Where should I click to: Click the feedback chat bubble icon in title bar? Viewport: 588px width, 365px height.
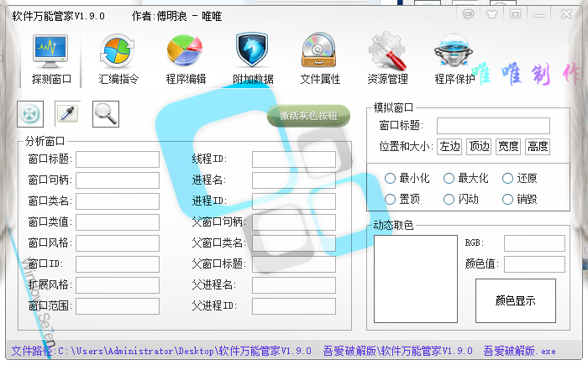[468, 14]
